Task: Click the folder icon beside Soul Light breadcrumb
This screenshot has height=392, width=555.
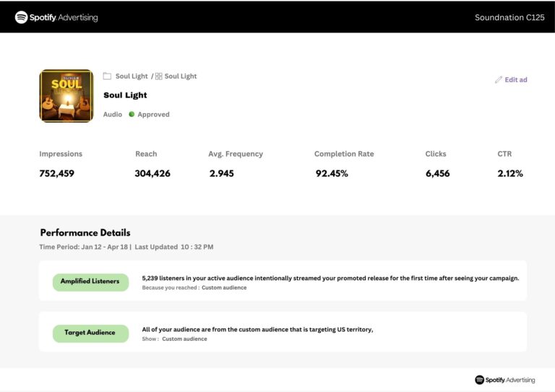Action: (107, 76)
